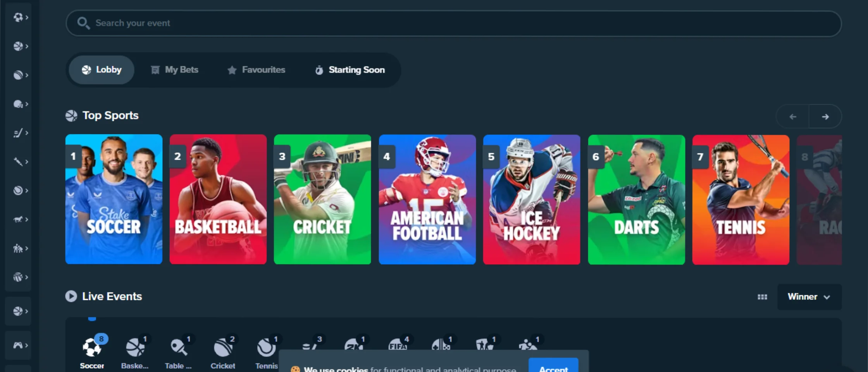The image size is (868, 372).
Task: Open the Ice Hockey sport card
Action: coord(531,200)
